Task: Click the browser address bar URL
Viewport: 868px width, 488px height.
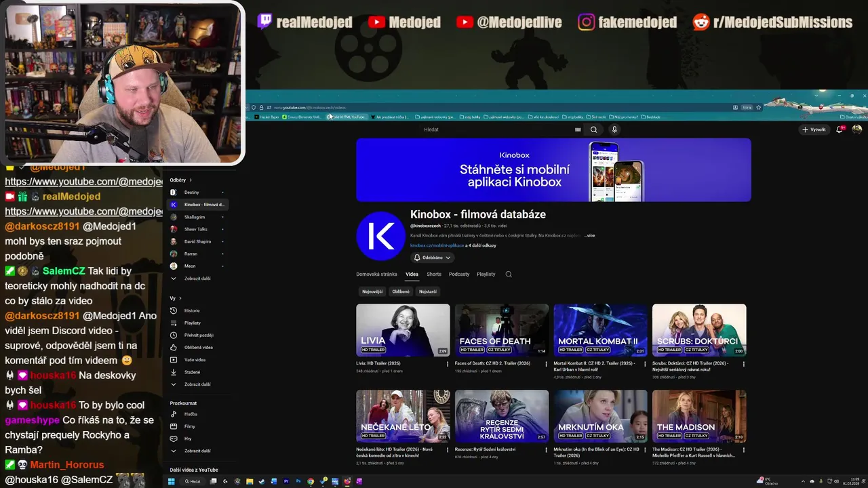Action: pyautogui.click(x=310, y=107)
